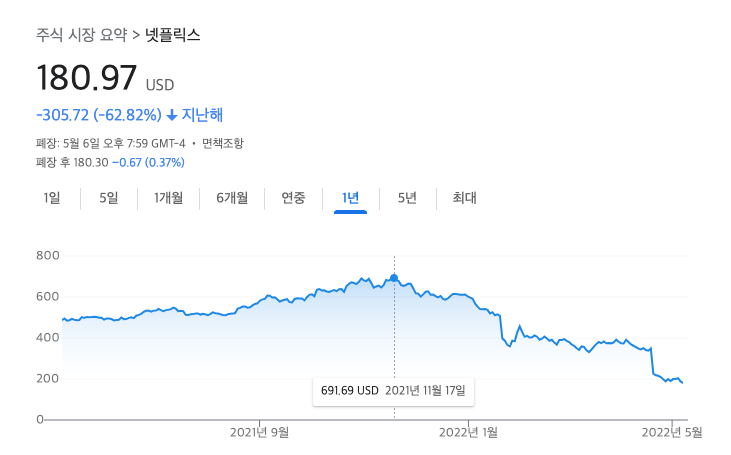Show the 최대 (max) range
This screenshot has height=455, width=731.
coord(464,198)
